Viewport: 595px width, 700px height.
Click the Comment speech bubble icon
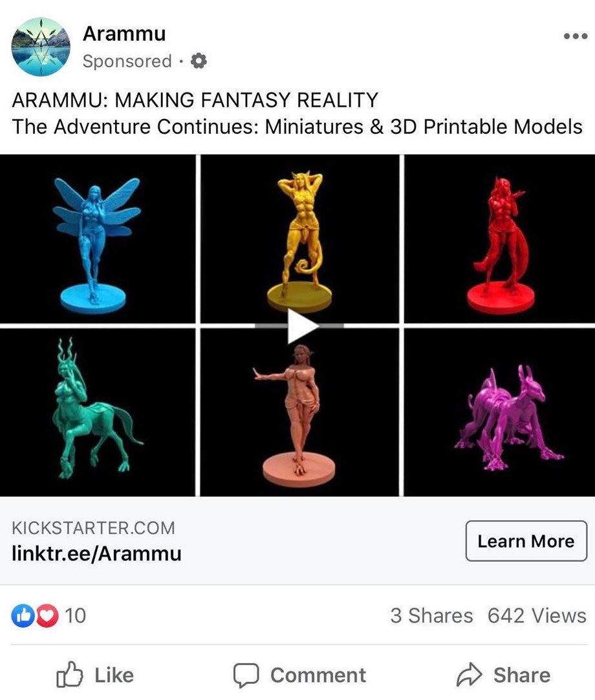(x=246, y=675)
